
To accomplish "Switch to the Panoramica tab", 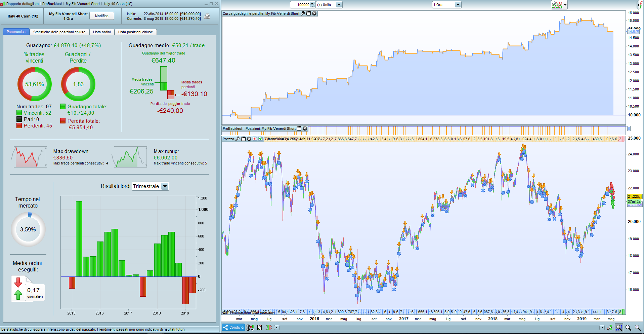I will click(16, 32).
